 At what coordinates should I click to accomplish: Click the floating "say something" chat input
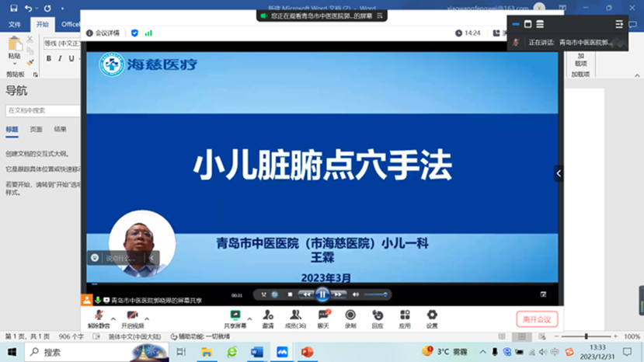click(x=122, y=258)
